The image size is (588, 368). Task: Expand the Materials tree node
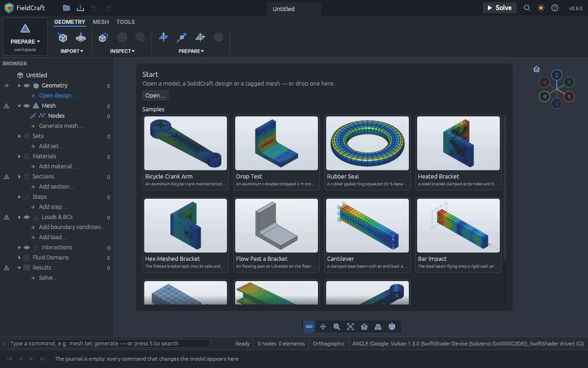click(19, 156)
